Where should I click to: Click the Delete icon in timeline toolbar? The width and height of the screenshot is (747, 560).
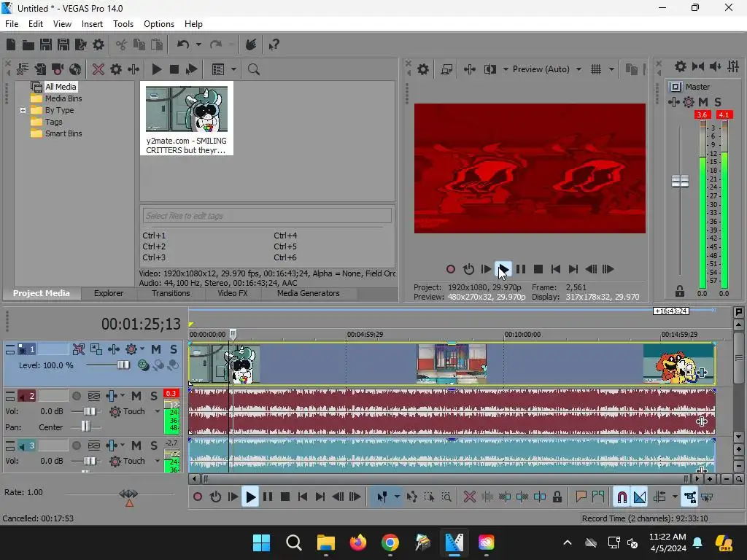point(469,497)
